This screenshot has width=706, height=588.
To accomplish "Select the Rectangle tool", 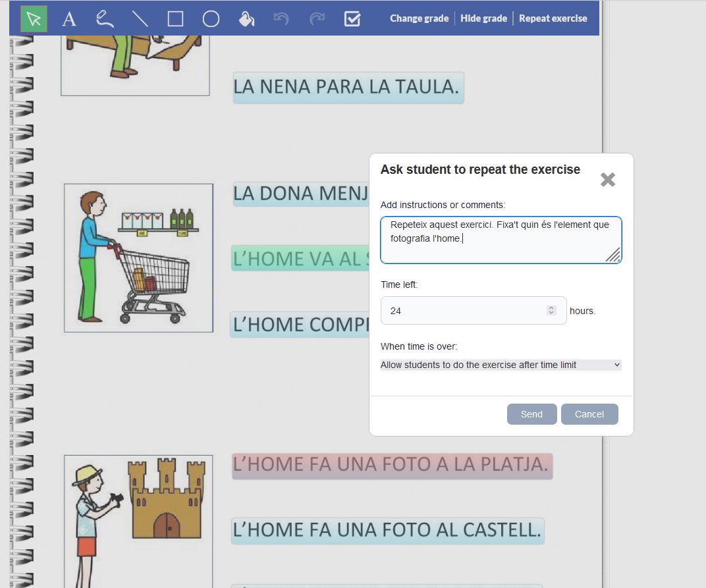I will click(x=175, y=18).
